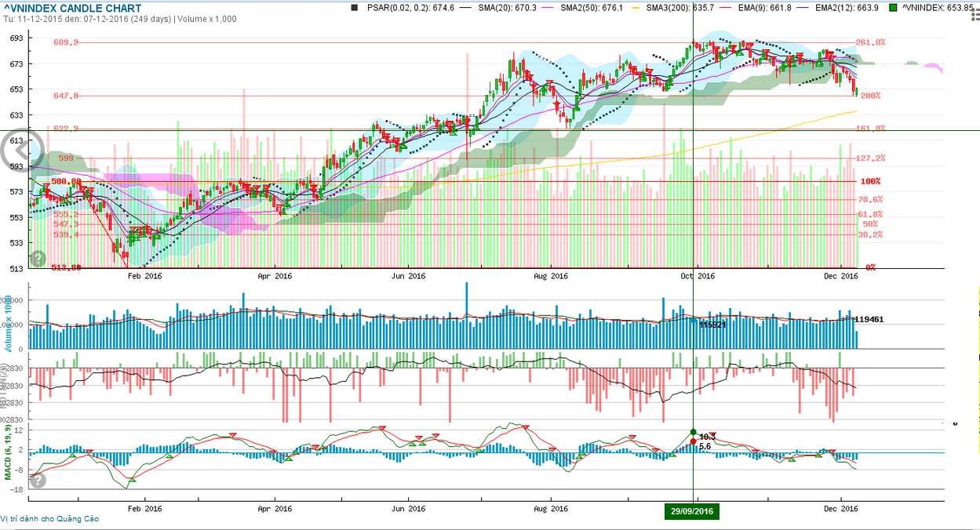
Task: Select the green MACD dot labeled 10.3
Action: click(x=693, y=432)
